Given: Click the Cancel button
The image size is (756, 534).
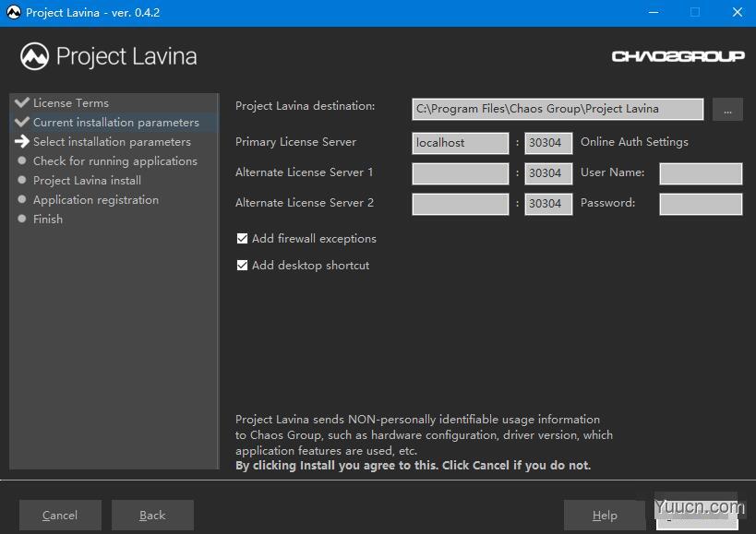Looking at the screenshot, I should coord(60,516).
